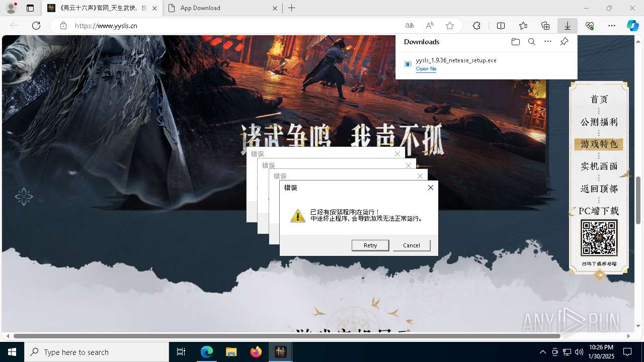Image resolution: width=644 pixels, height=362 pixels.
Task: Click the Downloads toolbar icon
Action: click(x=568, y=26)
